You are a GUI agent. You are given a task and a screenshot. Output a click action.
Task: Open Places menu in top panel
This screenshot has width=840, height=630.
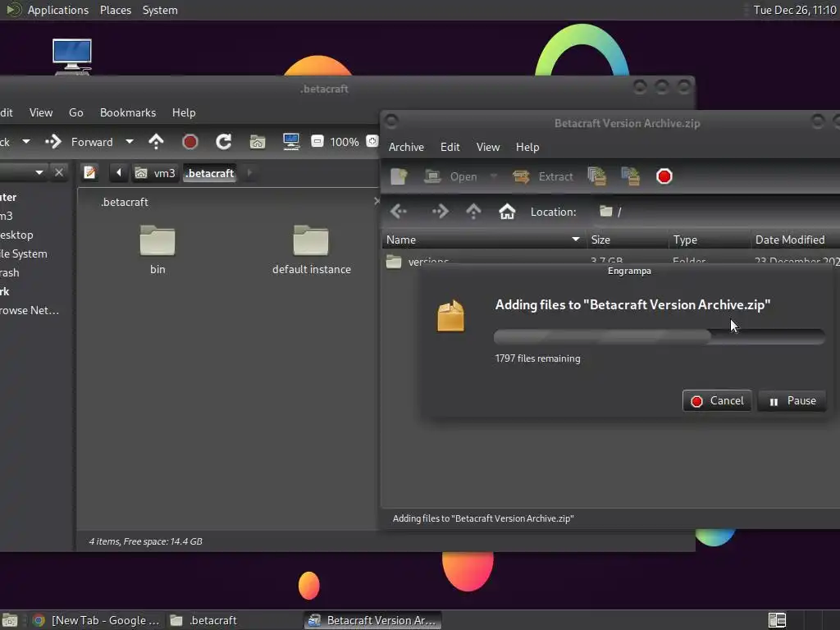[x=116, y=10]
